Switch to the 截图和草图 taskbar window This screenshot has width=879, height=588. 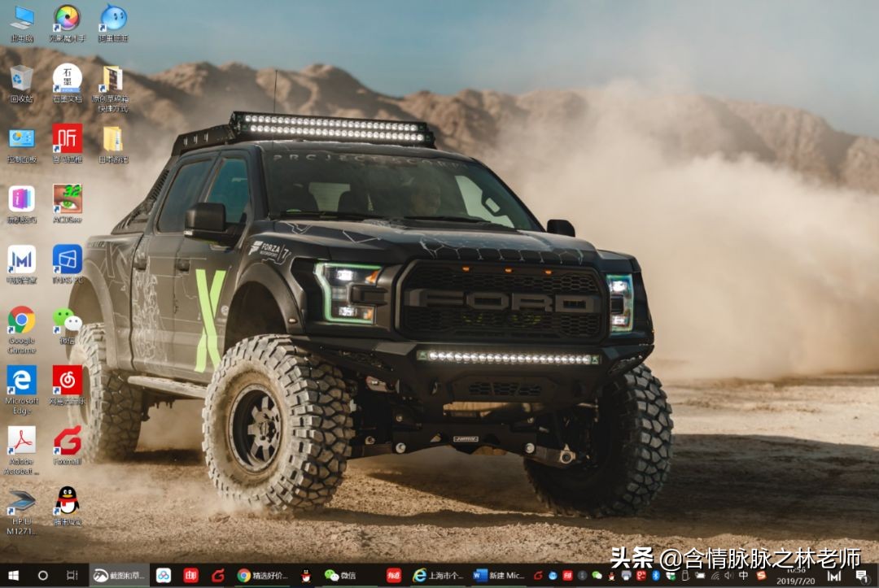click(120, 577)
